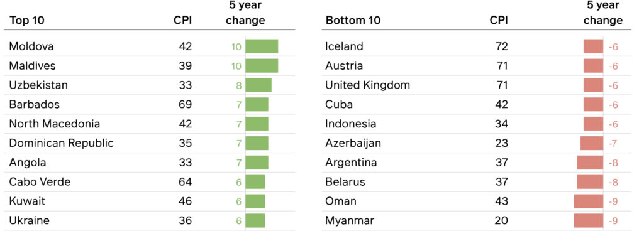644x236 pixels.
Task: Click the Moldova row label
Action: (31, 46)
